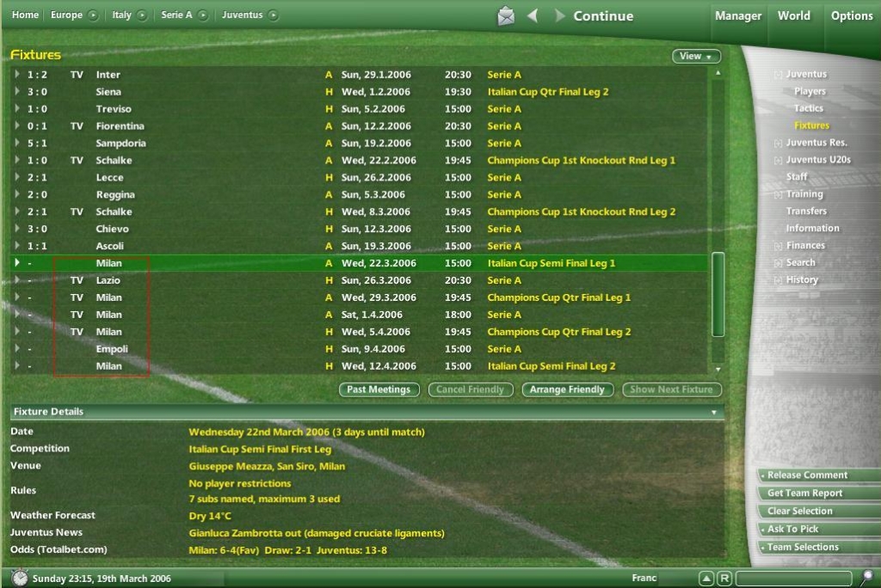The height and width of the screenshot is (588, 881).
Task: Click Champions Cup 1st Knockout Rnd Leg 2
Action: pyautogui.click(x=581, y=211)
